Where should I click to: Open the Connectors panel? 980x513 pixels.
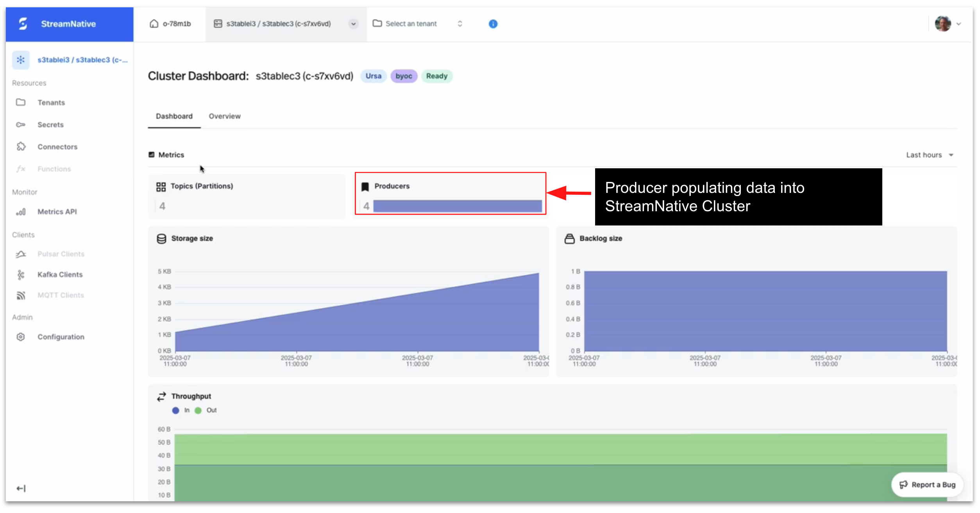[57, 146]
